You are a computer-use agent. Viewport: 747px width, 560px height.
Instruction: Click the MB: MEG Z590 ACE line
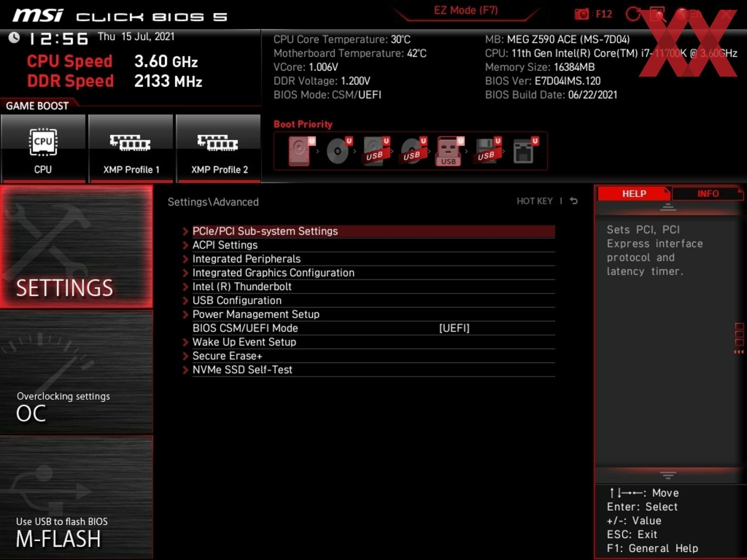point(558,40)
